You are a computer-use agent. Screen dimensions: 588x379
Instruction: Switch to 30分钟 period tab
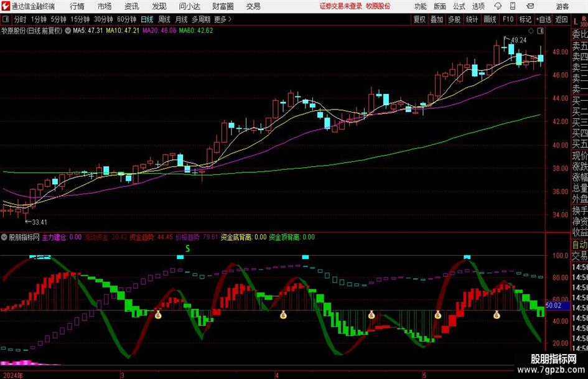pyautogui.click(x=103, y=19)
